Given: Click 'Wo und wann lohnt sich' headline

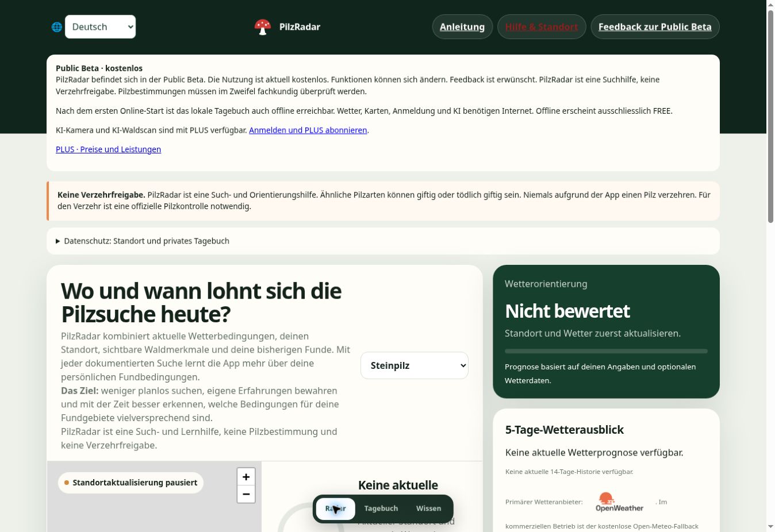Looking at the screenshot, I should (x=201, y=303).
